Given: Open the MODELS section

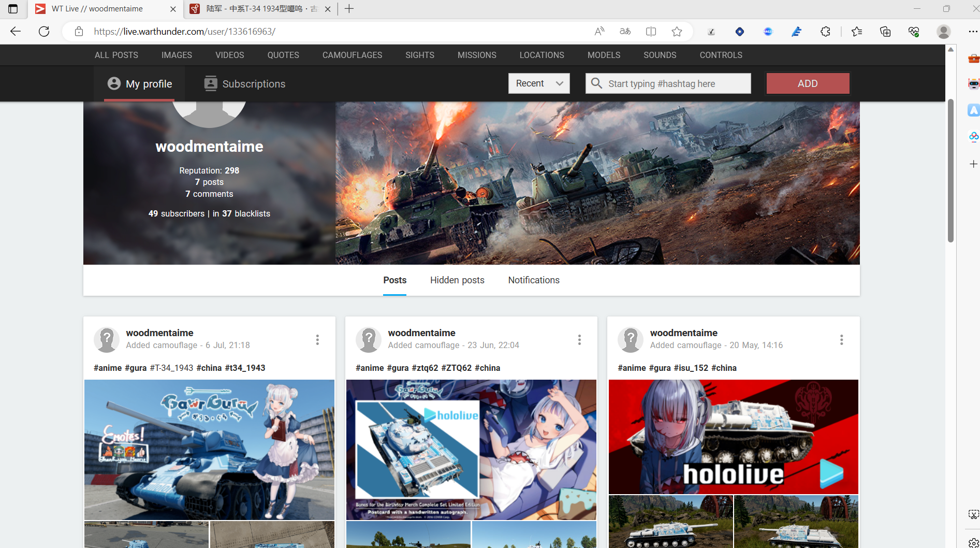Looking at the screenshot, I should coord(604,55).
